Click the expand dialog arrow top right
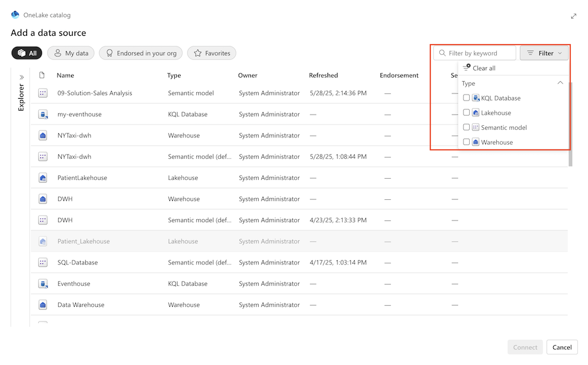Viewport: 588px width, 365px height. pos(574,16)
